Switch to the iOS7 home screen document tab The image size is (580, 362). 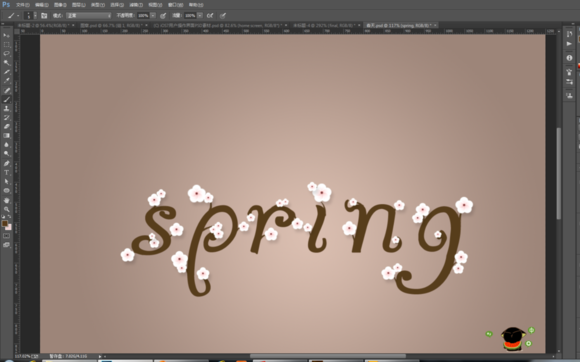[x=219, y=25]
